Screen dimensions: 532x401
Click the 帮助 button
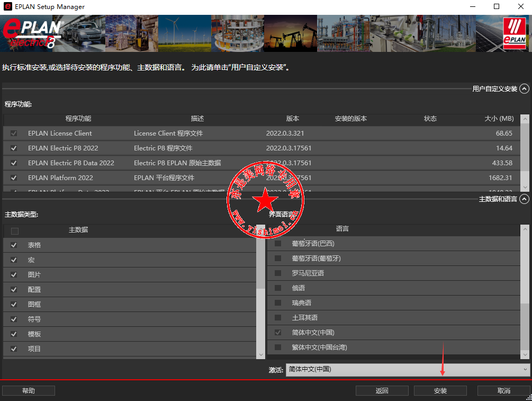pos(29,391)
